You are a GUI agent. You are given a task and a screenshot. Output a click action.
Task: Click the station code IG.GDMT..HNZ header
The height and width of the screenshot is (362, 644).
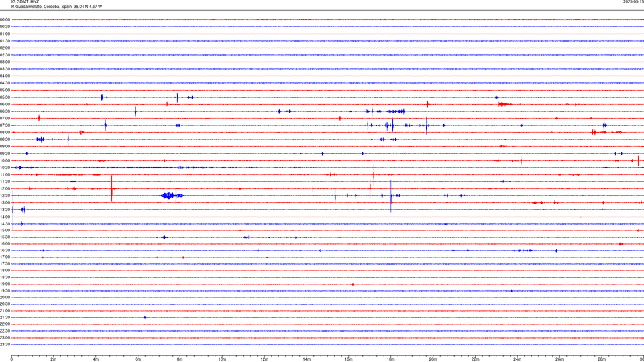[25, 2]
